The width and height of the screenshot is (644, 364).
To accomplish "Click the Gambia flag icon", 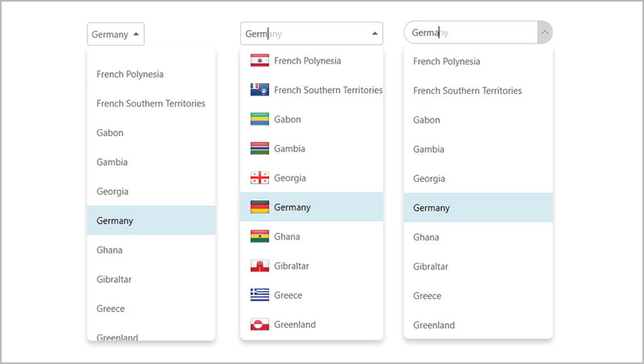I will 260,148.
